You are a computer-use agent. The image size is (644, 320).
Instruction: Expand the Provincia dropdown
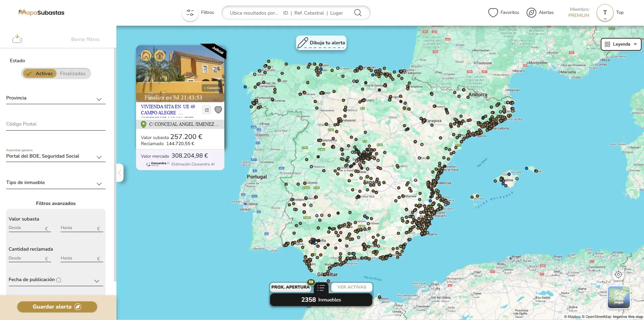pyautogui.click(x=56, y=98)
